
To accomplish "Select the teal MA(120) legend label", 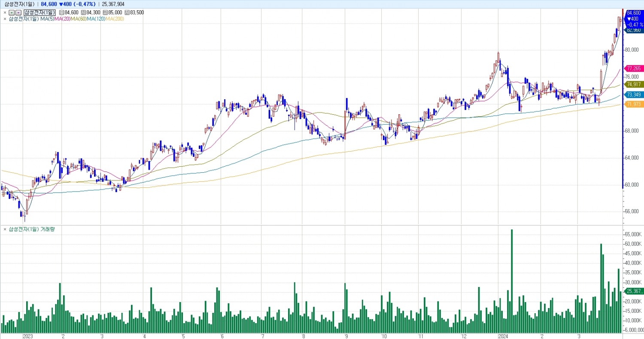I will 96,19.
